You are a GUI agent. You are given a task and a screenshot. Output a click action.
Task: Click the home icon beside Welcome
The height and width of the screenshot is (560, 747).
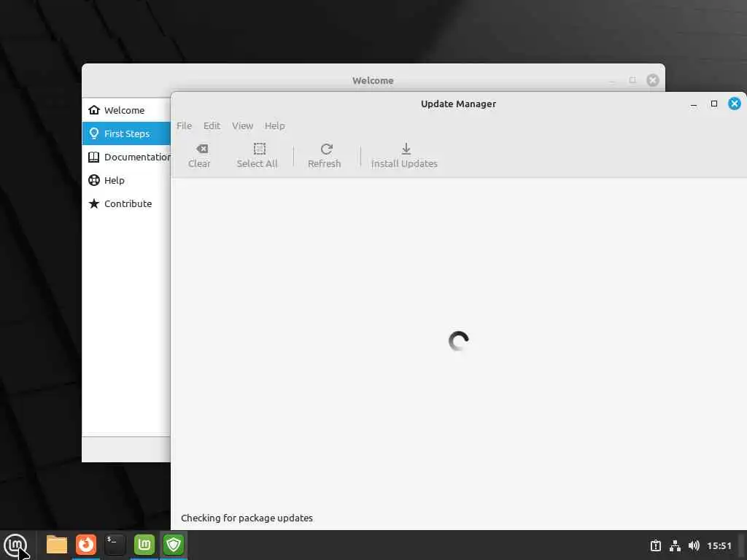click(94, 110)
